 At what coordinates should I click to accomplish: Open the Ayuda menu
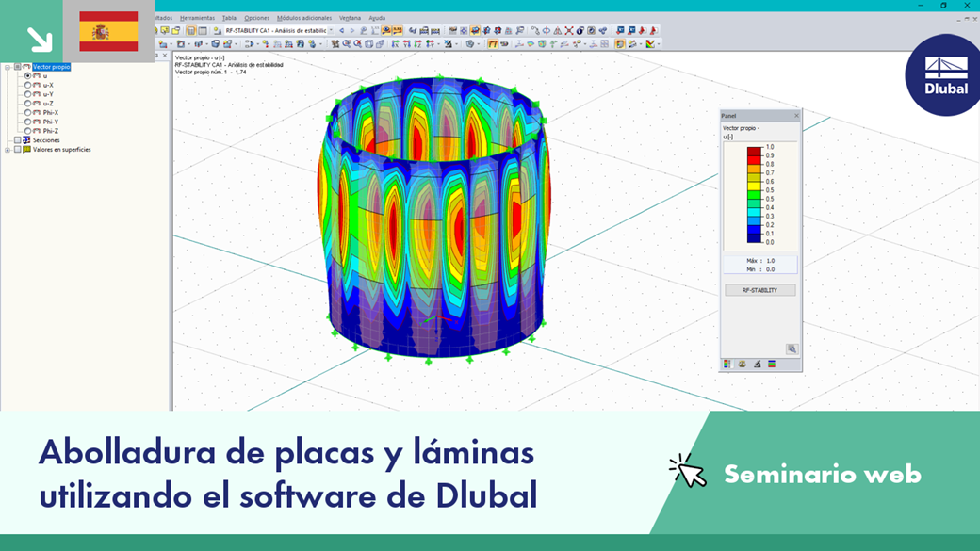pos(377,18)
